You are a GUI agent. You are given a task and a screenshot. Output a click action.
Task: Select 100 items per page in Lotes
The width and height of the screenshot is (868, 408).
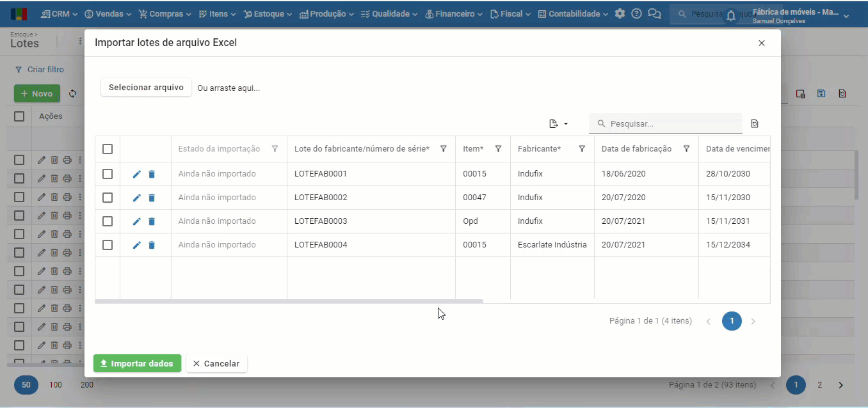56,385
